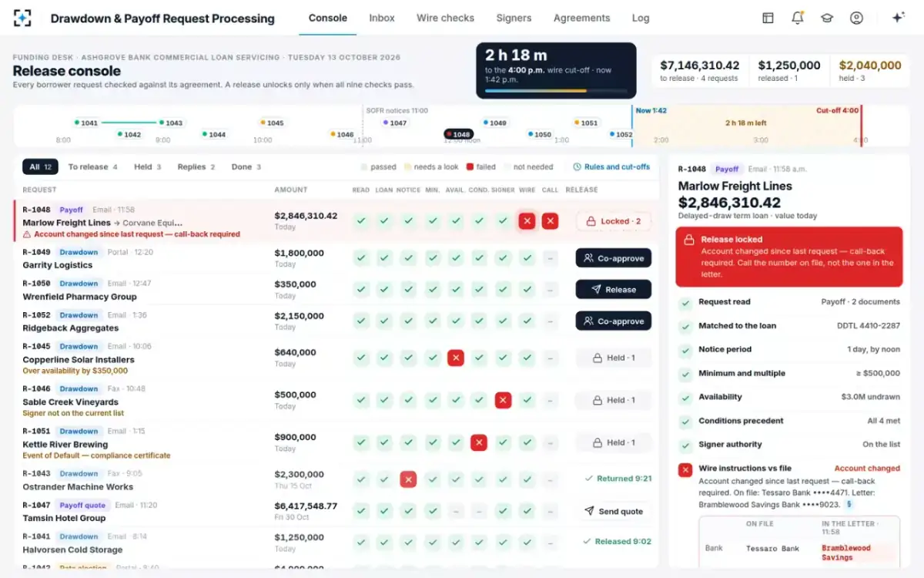Click failed signer check for Sable Creek
Screen dimensions: 924x578
503,400
